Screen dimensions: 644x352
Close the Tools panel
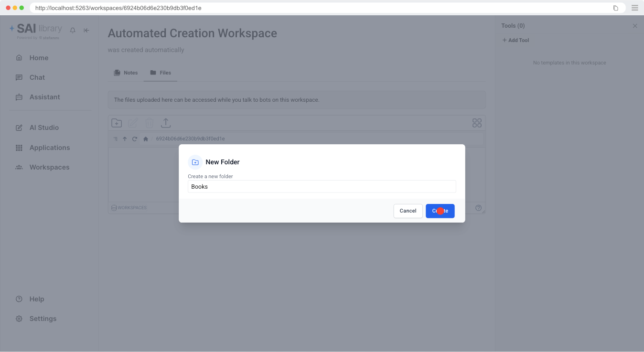(x=635, y=26)
